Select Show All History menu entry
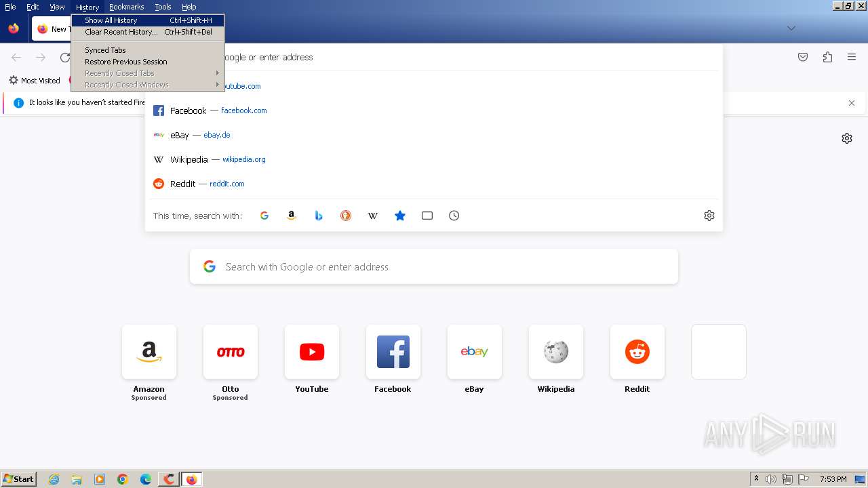The image size is (868, 488). coord(148,20)
